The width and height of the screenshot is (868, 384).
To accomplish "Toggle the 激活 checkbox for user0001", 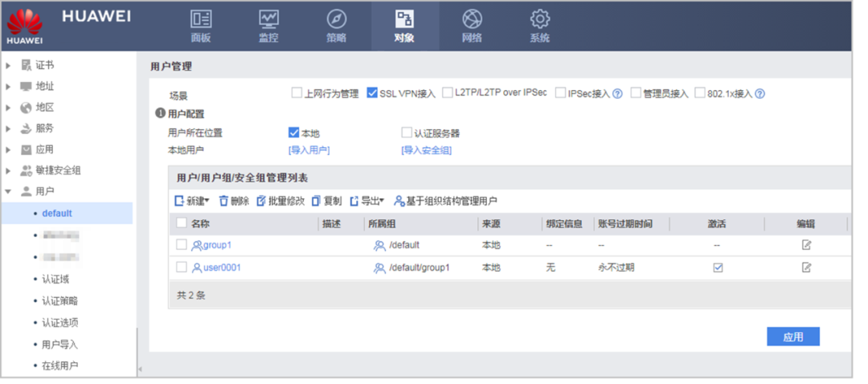I will 718,268.
